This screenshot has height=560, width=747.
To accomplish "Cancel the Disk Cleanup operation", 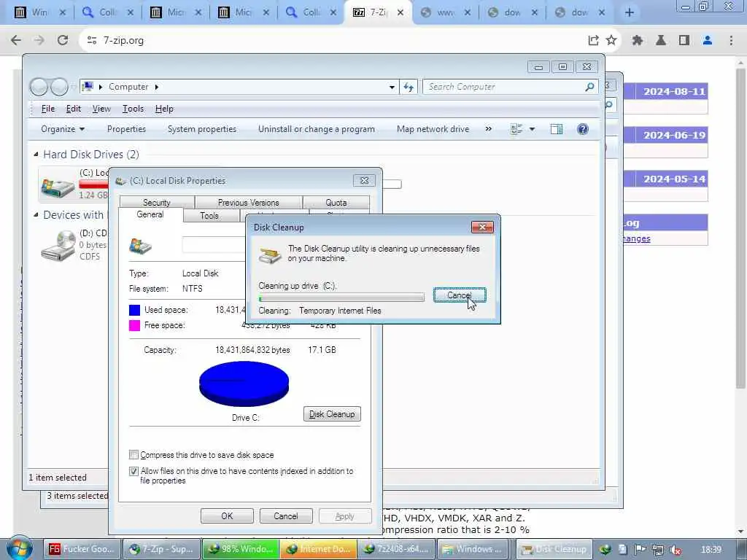I will click(460, 295).
